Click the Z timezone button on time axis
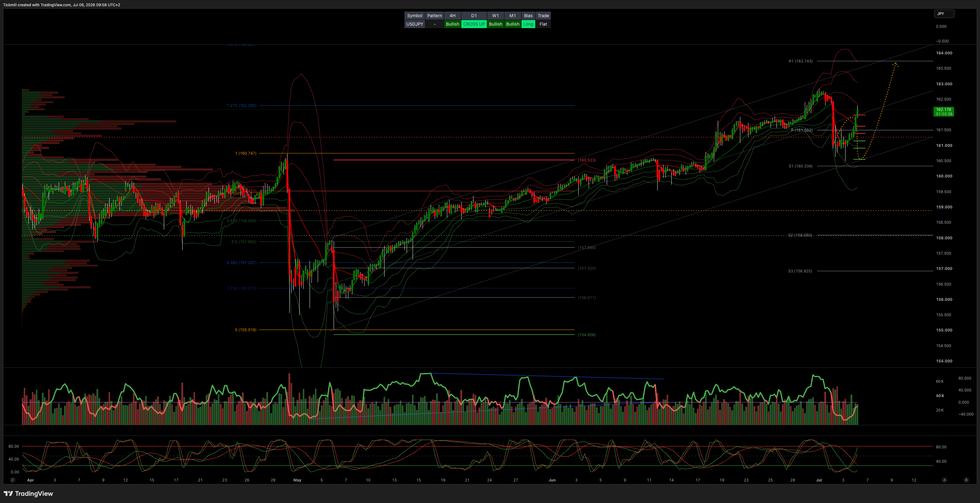Image resolution: width=980 pixels, height=503 pixels. click(12, 480)
